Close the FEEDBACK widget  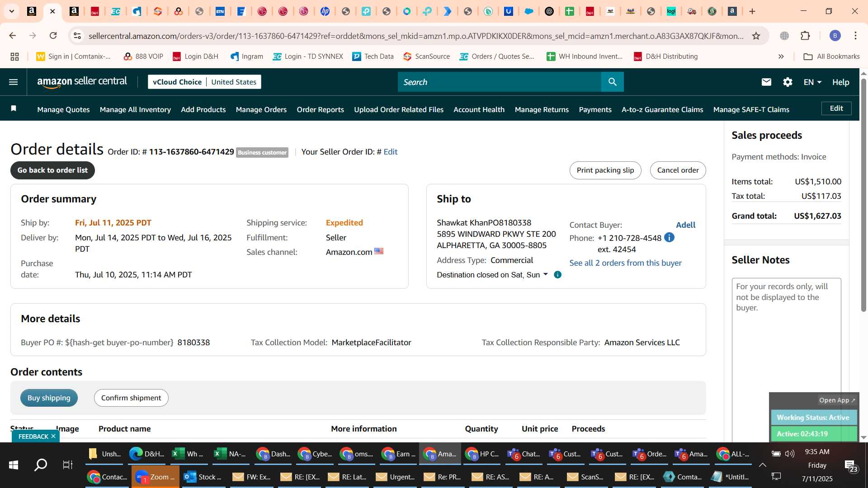click(53, 436)
